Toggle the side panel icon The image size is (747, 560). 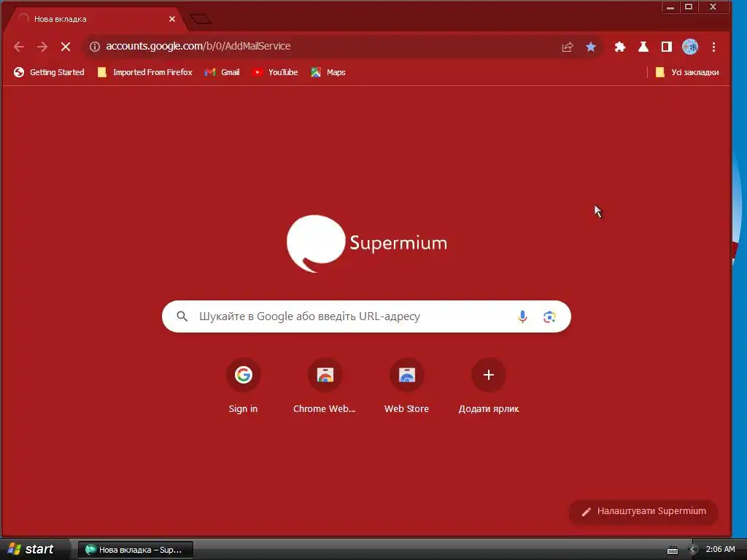coord(667,47)
